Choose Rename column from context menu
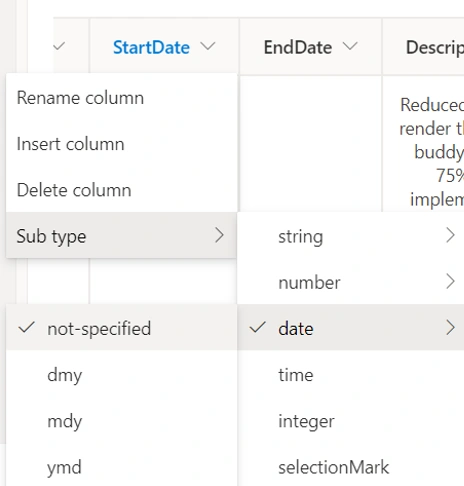 [122, 98]
